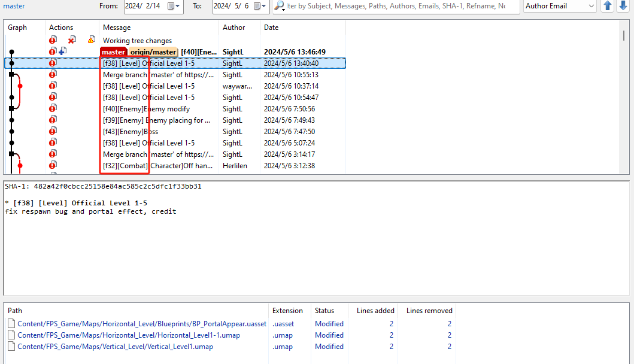Click the modified action icon on the 3:14:17 merge commit
The width and height of the screenshot is (634, 364).
[x=53, y=153]
